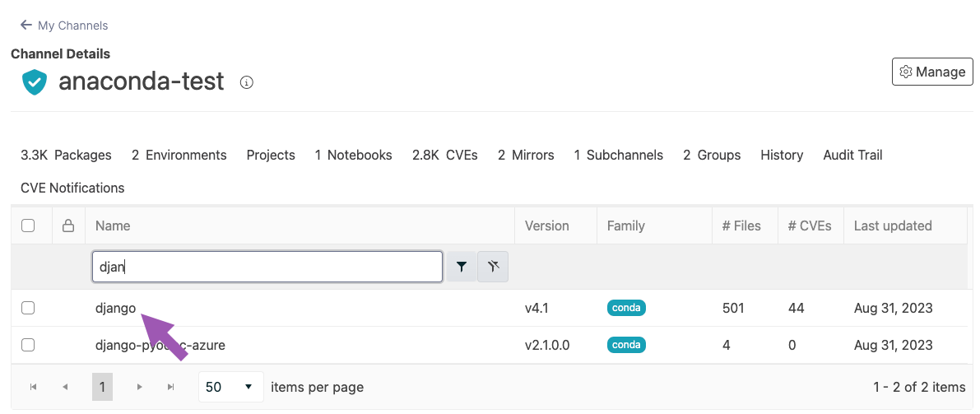Go to previous page arrow
The height and width of the screenshot is (414, 980).
pyautogui.click(x=65, y=387)
